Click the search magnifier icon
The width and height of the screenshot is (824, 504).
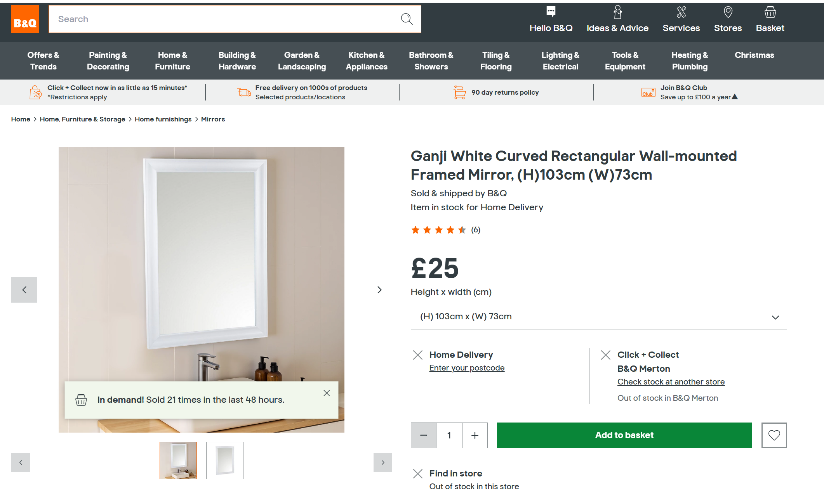407,19
